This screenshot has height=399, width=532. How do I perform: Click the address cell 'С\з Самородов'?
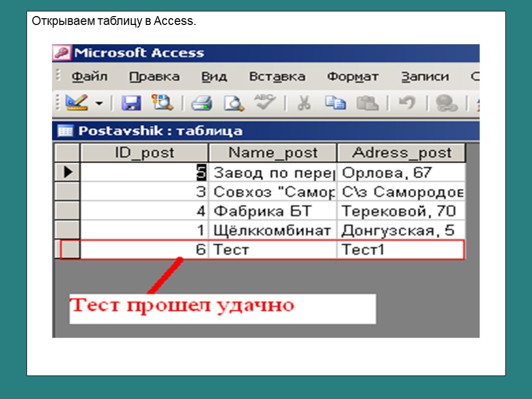coord(402,191)
